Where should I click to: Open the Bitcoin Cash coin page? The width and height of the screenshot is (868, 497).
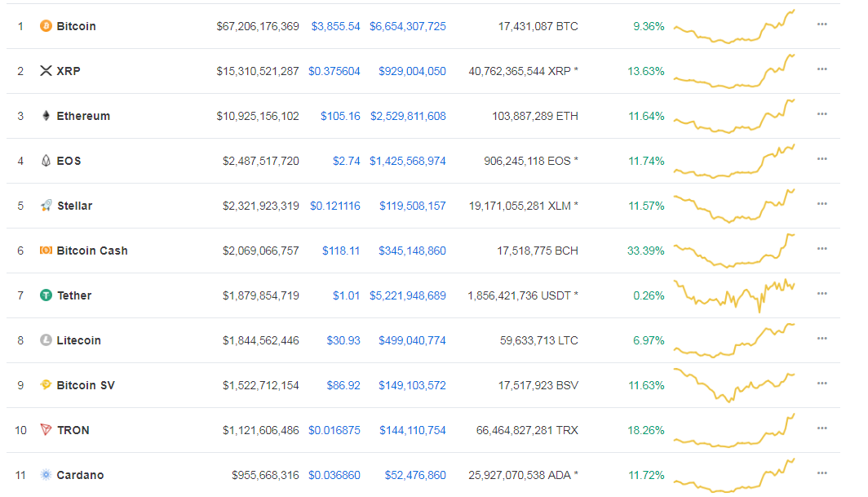[x=92, y=251]
